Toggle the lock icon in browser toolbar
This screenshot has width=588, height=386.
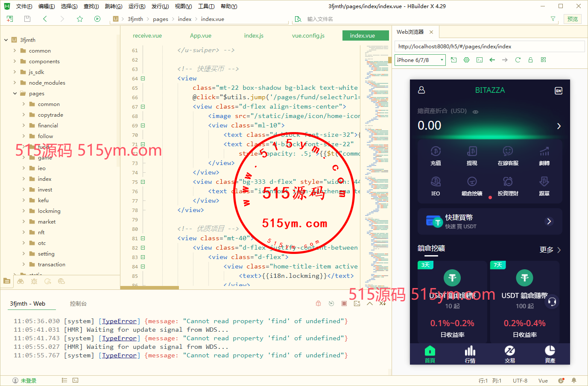[530, 60]
